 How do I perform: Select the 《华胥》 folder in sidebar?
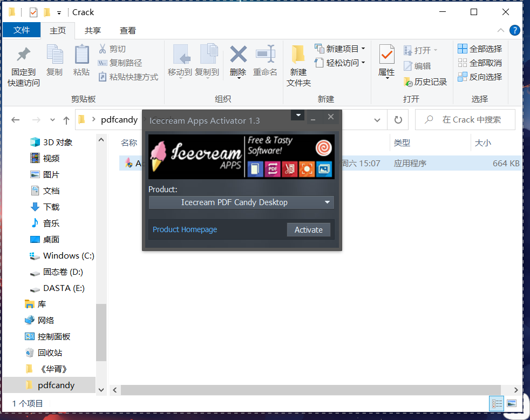pyautogui.click(x=46, y=369)
